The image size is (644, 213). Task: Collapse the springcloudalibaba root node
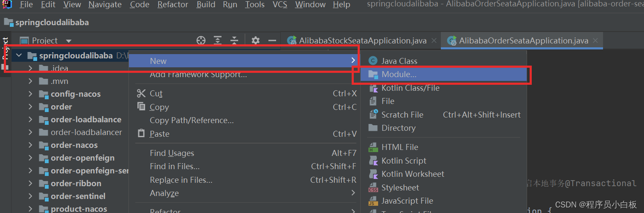click(18, 55)
